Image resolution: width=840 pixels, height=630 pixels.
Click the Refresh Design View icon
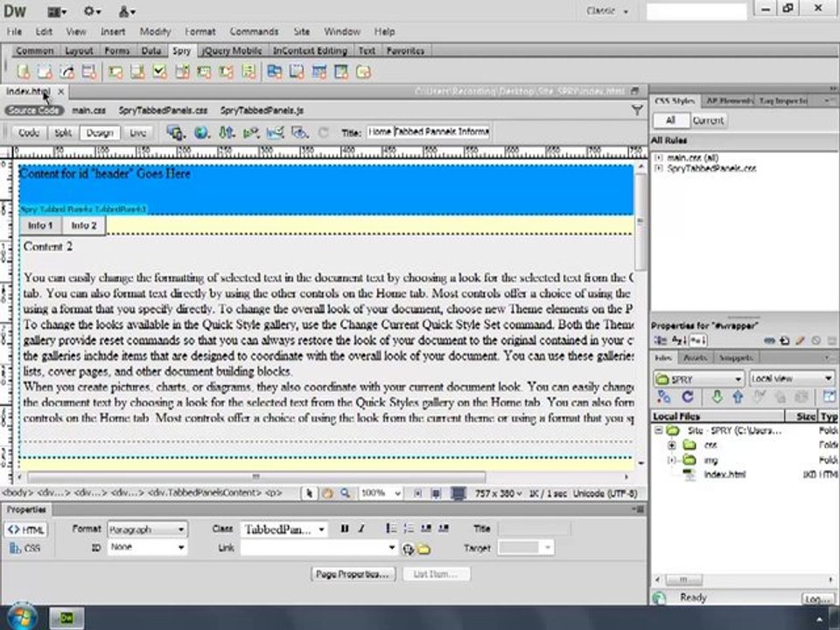point(323,132)
